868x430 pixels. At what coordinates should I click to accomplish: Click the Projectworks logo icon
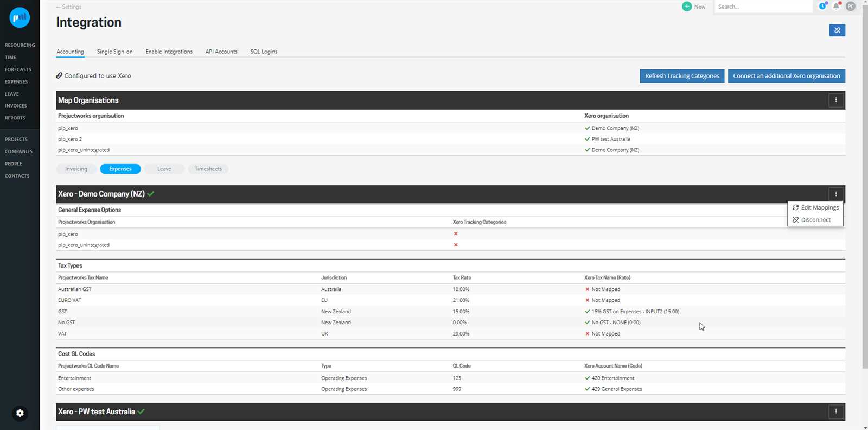click(20, 17)
